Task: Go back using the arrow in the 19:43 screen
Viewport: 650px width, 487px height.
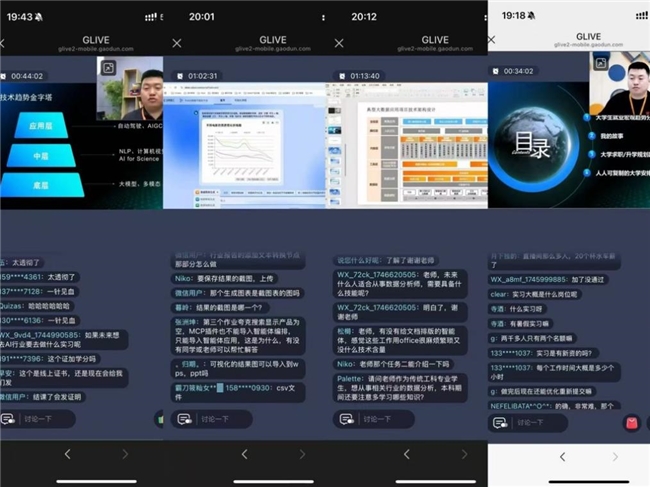Action: (68, 455)
